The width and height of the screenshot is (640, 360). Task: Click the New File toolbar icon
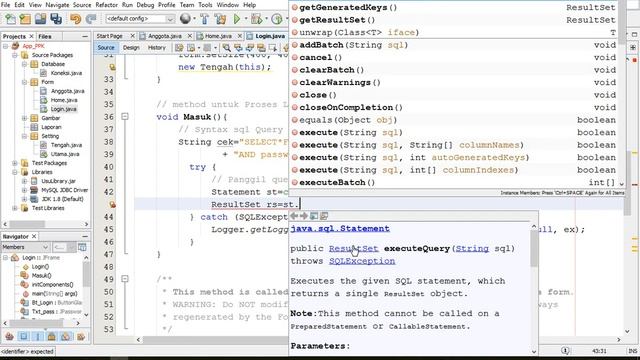(10, 19)
